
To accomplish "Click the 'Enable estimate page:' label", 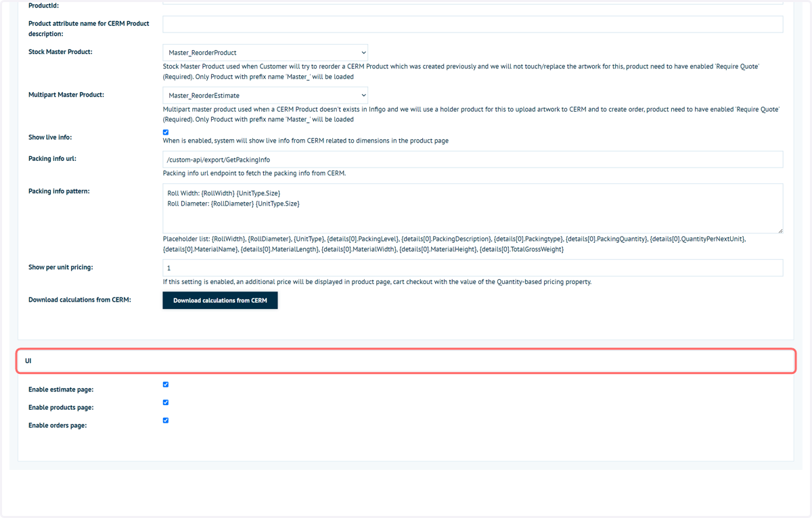I will [x=61, y=390].
